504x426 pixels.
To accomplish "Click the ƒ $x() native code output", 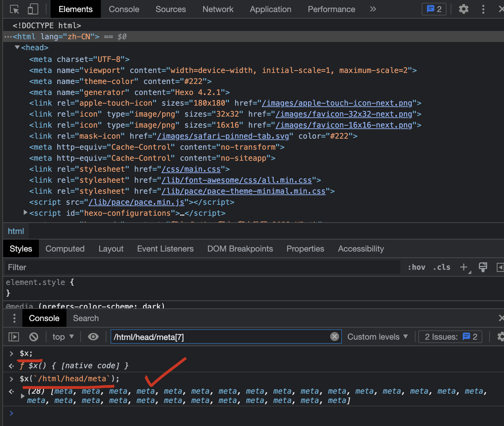I will [74, 365].
